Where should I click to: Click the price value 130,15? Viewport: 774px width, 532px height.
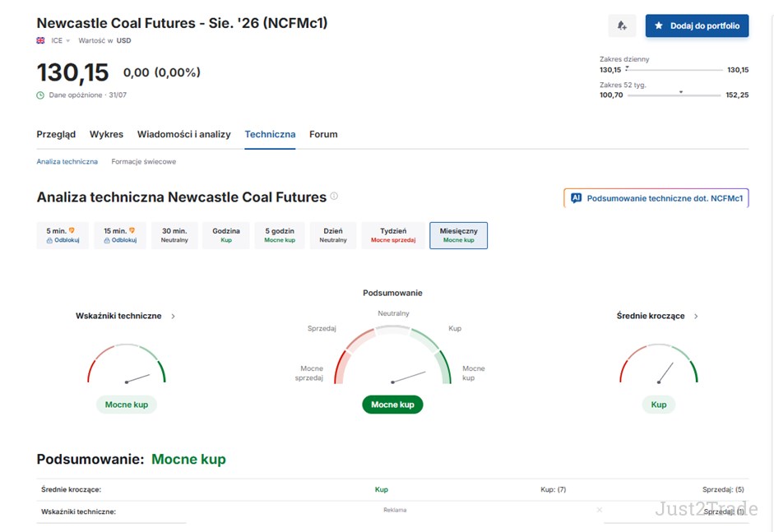72,72
